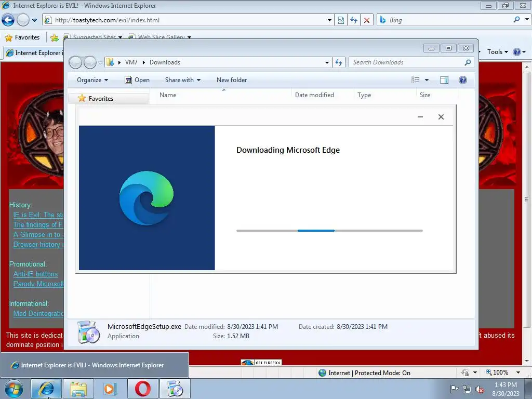
Task: Click Explorer refresh button beside address
Action: click(x=339, y=62)
